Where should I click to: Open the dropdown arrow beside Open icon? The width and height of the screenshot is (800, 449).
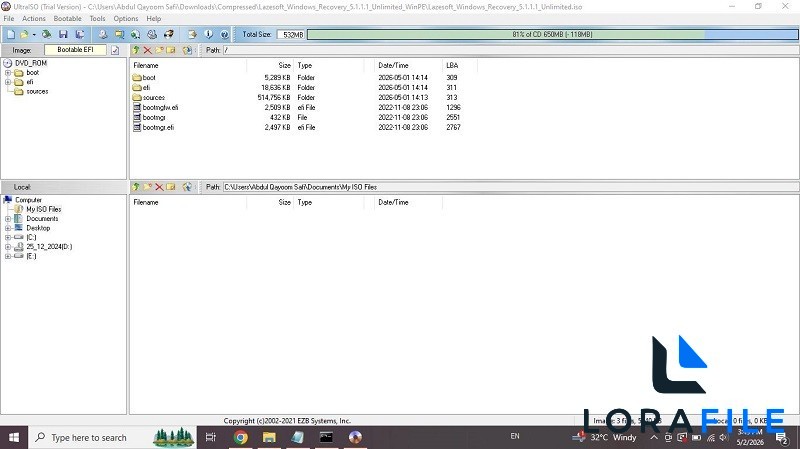click(34, 35)
